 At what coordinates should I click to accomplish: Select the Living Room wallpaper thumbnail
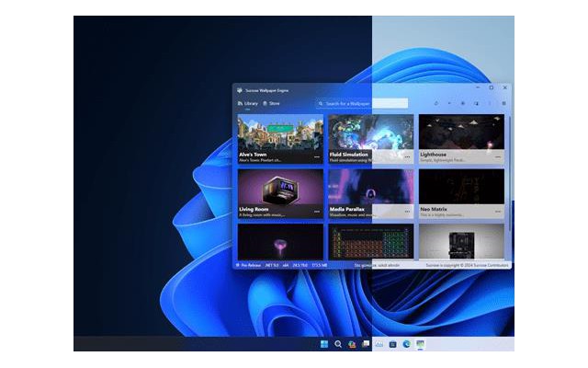click(x=280, y=194)
